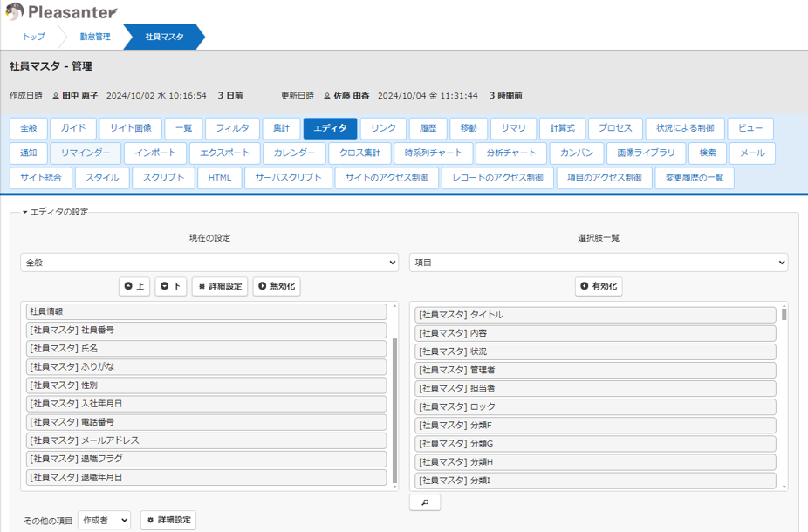
Task: Go to トップ in the breadcrumb
Action: [x=34, y=37]
